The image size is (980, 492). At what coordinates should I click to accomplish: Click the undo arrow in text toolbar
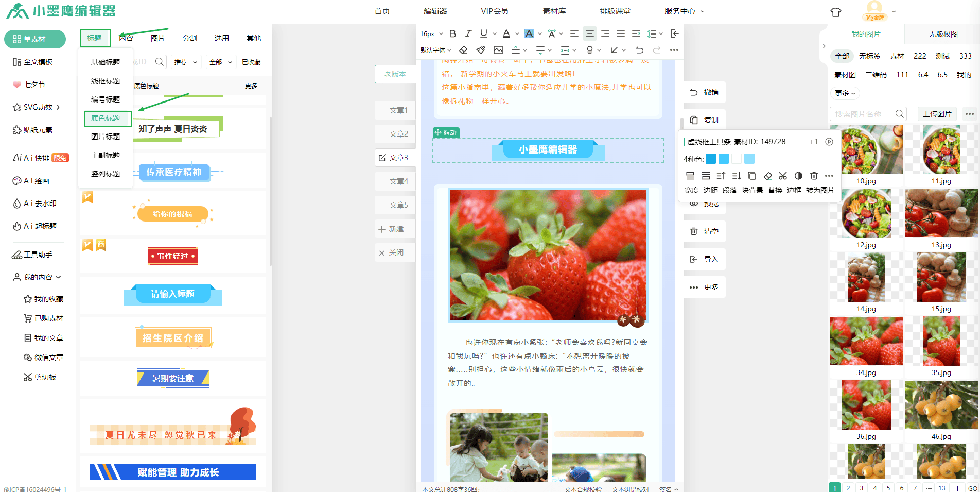pyautogui.click(x=639, y=50)
